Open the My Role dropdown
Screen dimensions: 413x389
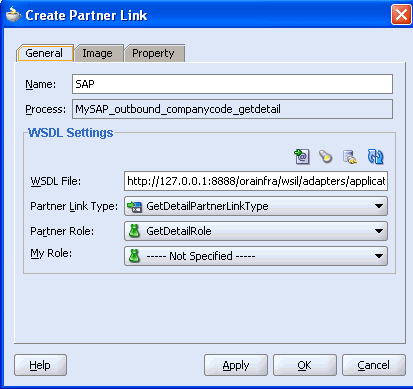(256, 256)
